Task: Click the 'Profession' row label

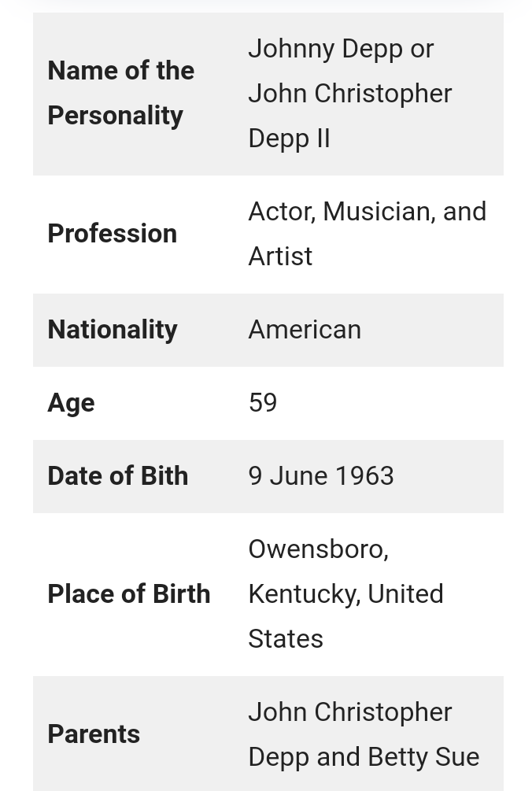Action: pyautogui.click(x=112, y=234)
